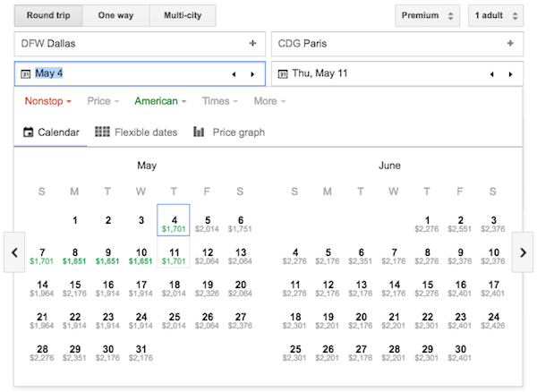Select One way option
Viewport: 537px width, 392px height.
tap(115, 15)
